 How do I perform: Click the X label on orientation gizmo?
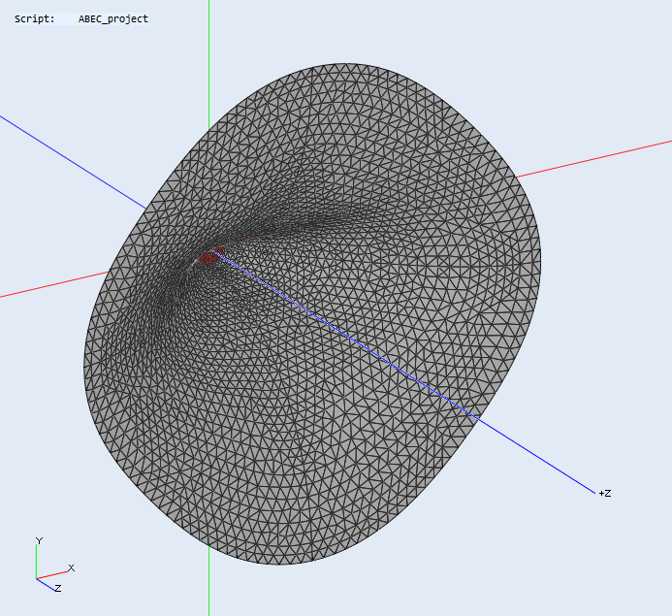[x=72, y=568]
